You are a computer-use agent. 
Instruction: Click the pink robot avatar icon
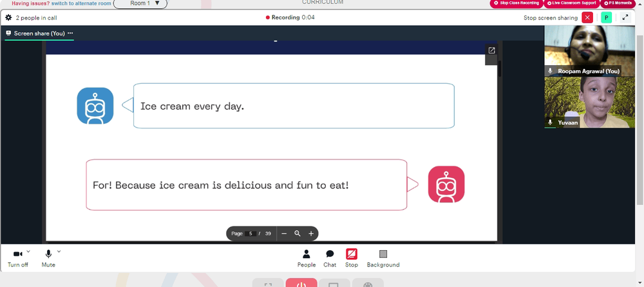point(446,184)
